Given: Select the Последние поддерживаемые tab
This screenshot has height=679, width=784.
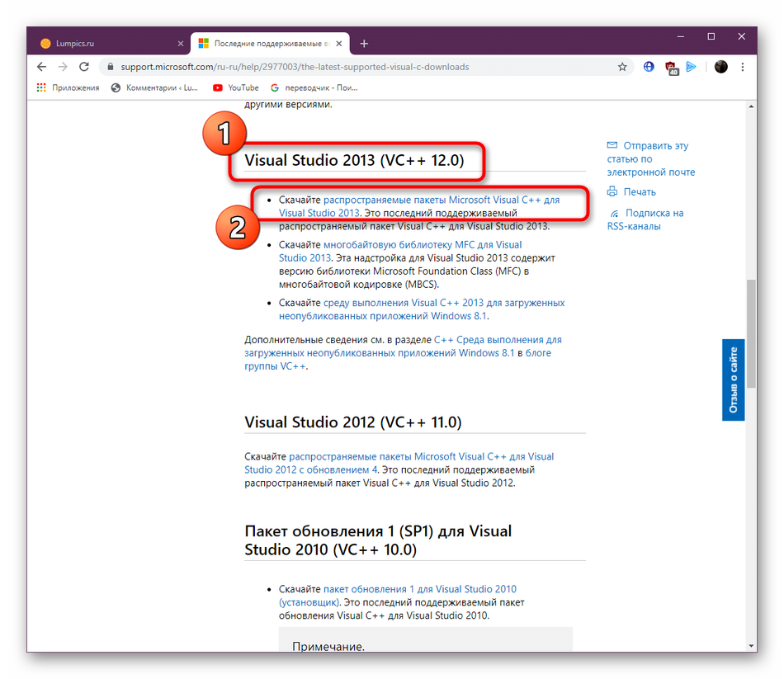Looking at the screenshot, I should point(270,44).
